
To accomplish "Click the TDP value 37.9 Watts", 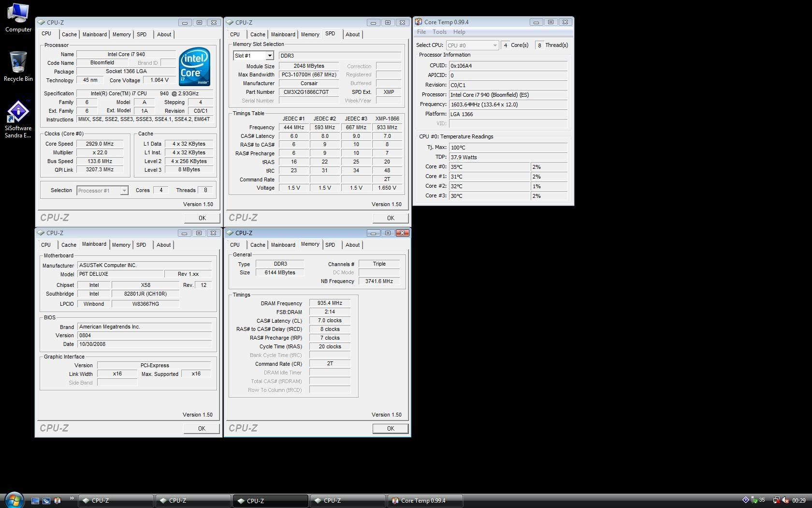I will tap(508, 157).
